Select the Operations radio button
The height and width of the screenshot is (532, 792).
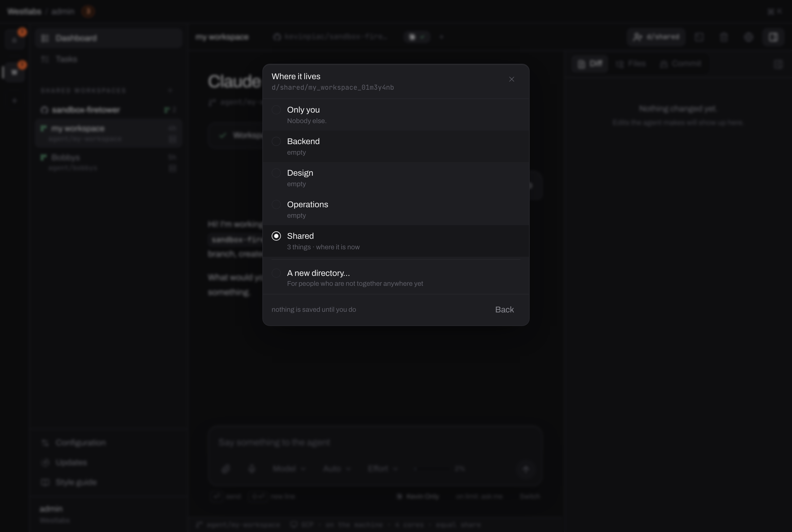pyautogui.click(x=276, y=204)
